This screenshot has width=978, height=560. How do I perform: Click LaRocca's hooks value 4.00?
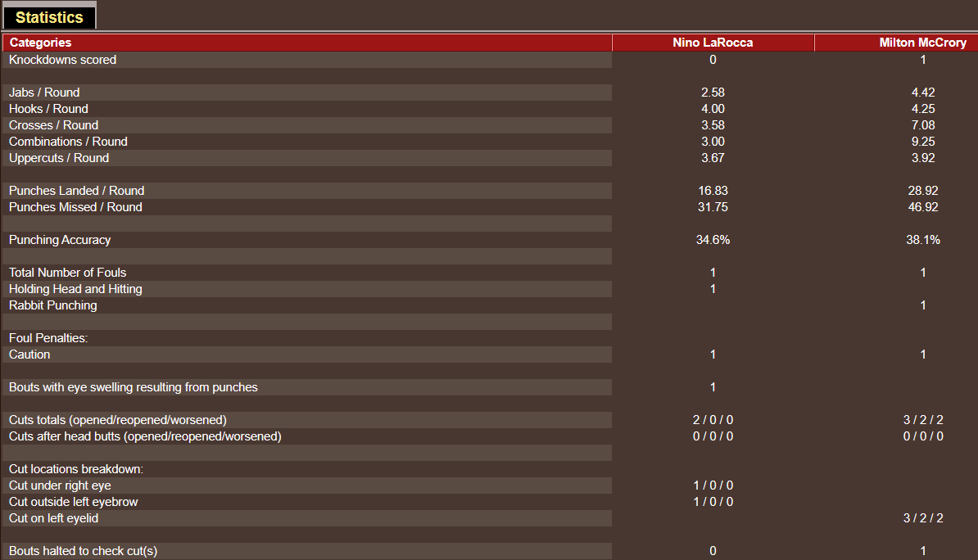point(713,109)
